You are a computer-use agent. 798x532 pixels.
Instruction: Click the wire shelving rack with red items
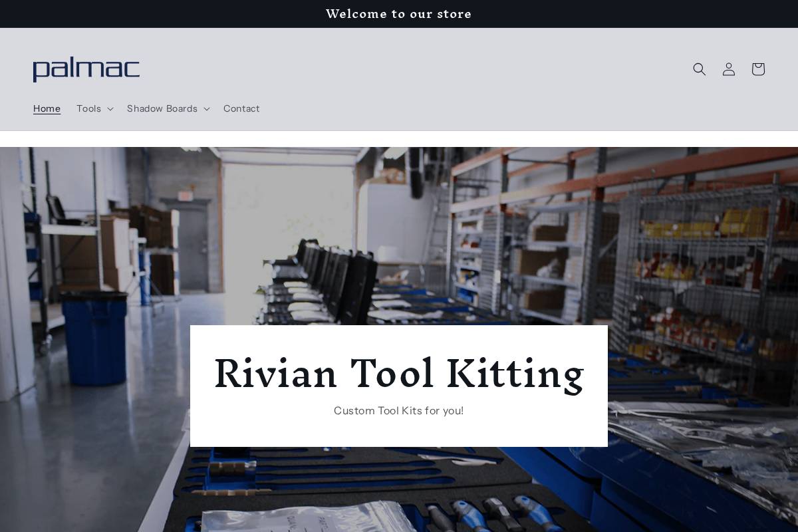705,279
